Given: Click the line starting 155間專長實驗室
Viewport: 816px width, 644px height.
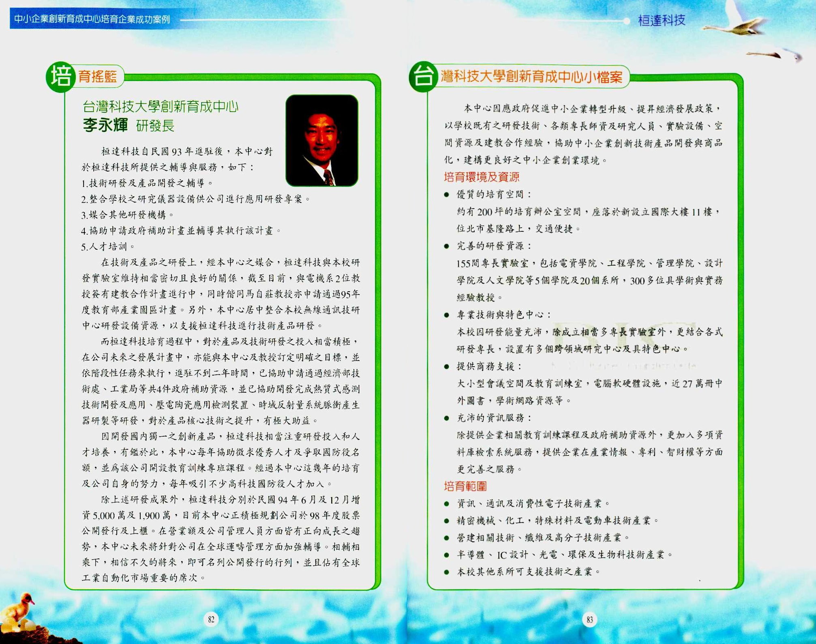Looking at the screenshot, I should (x=590, y=263).
